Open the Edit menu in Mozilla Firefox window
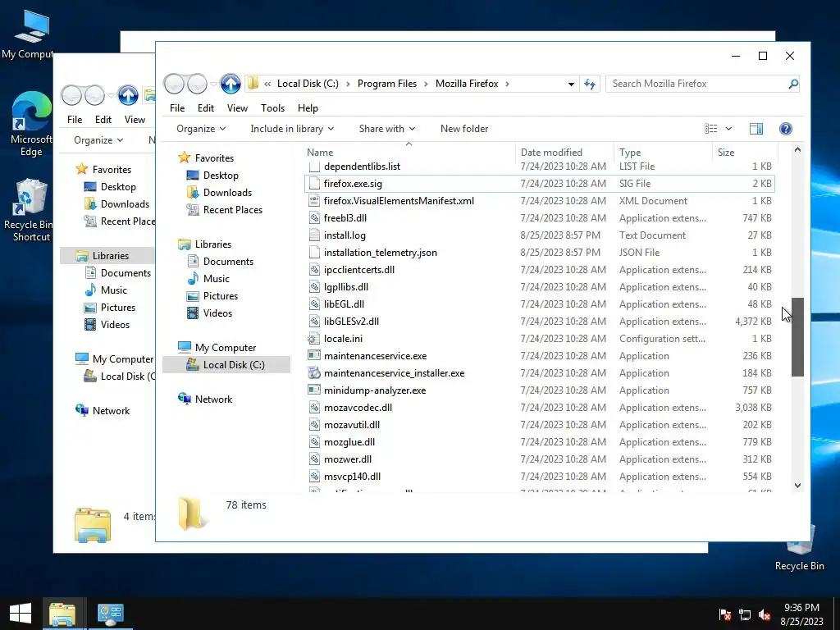 (x=206, y=108)
